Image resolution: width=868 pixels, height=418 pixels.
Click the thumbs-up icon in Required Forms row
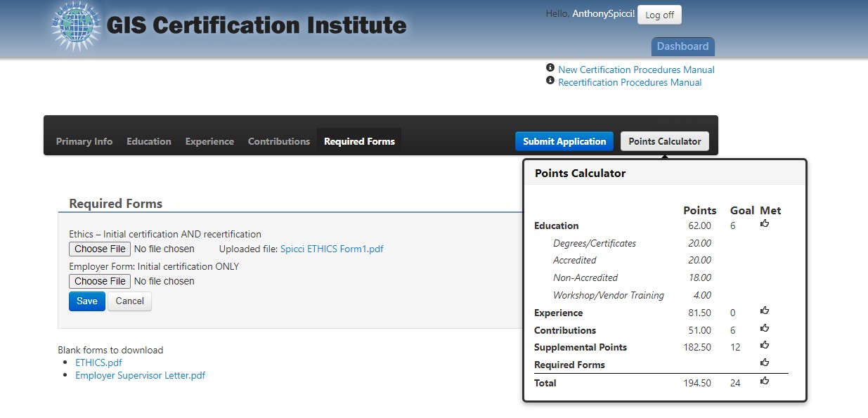click(765, 363)
